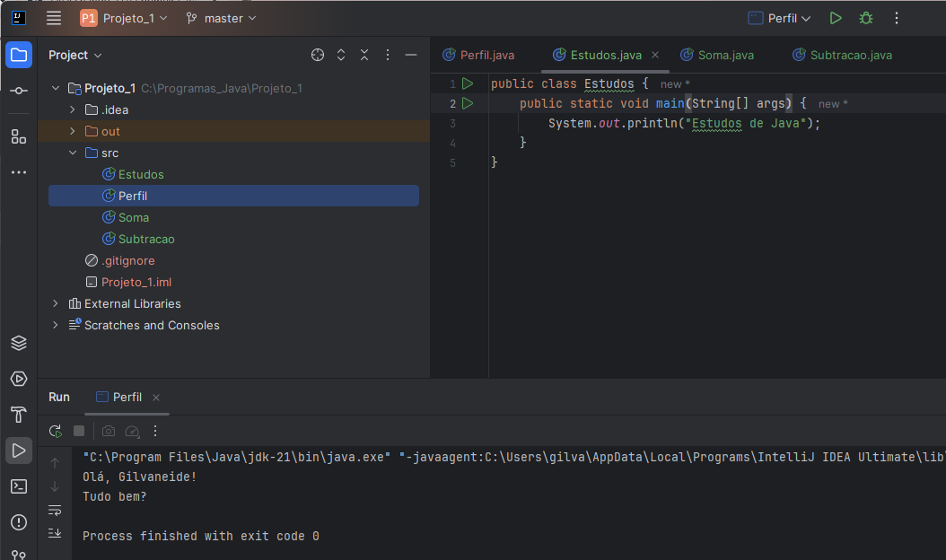Expand External Libraries node
The height and width of the screenshot is (560, 946).
pyautogui.click(x=56, y=303)
